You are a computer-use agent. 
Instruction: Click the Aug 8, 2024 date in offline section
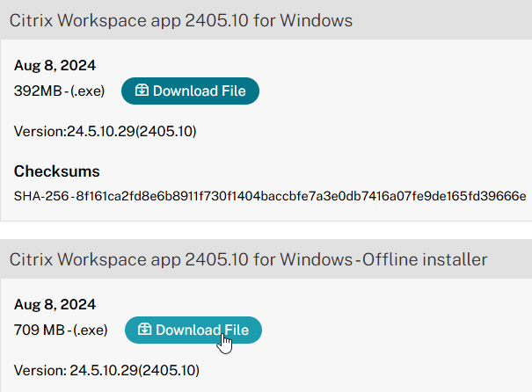55,304
